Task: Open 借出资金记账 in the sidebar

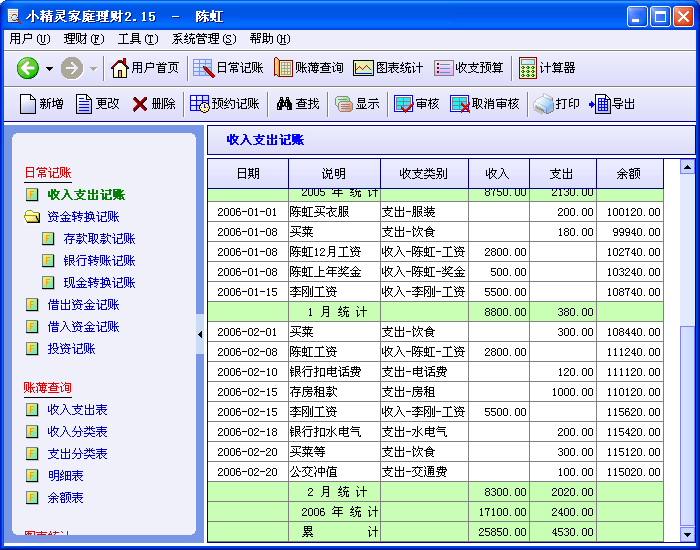Action: tap(83, 305)
